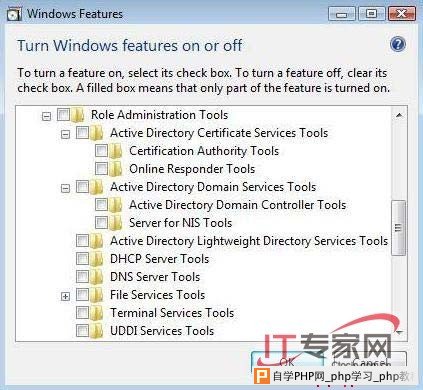Click folder icon beside DHCP Server Tools

tap(97, 259)
